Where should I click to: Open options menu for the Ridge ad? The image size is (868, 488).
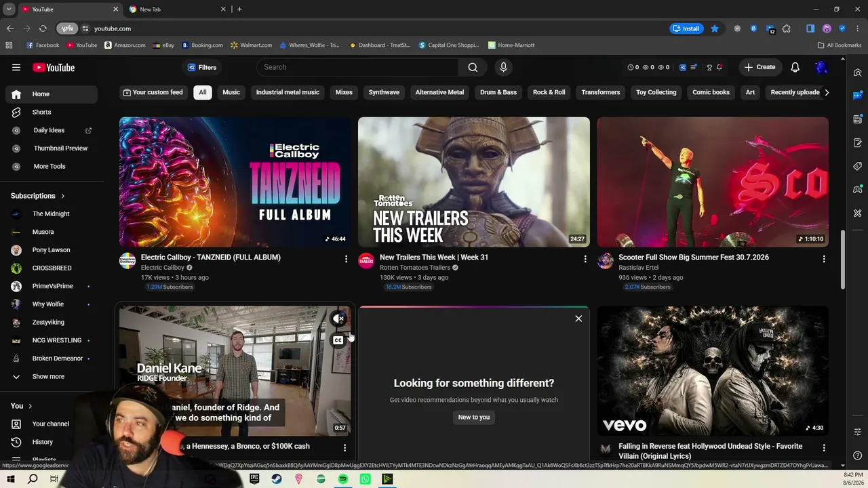(344, 448)
